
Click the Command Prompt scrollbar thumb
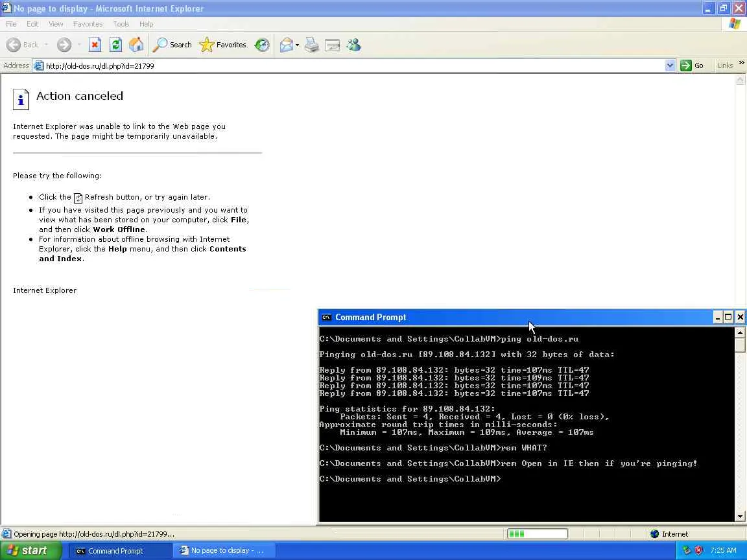(740, 345)
